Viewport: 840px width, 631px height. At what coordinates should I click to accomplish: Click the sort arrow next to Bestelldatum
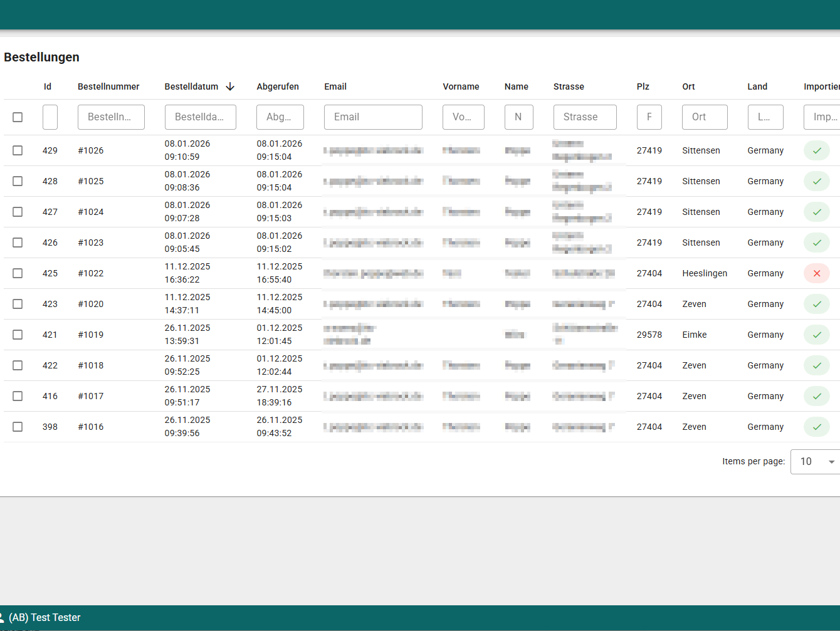(230, 86)
